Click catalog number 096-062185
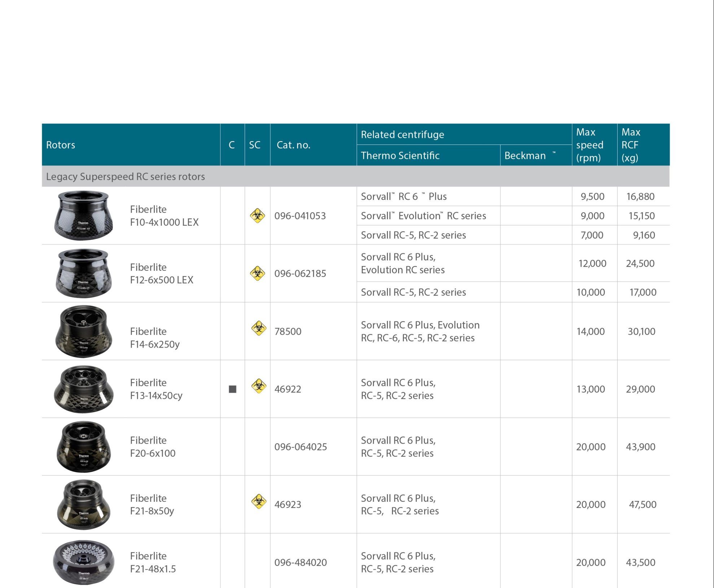714x588 pixels. point(300,273)
